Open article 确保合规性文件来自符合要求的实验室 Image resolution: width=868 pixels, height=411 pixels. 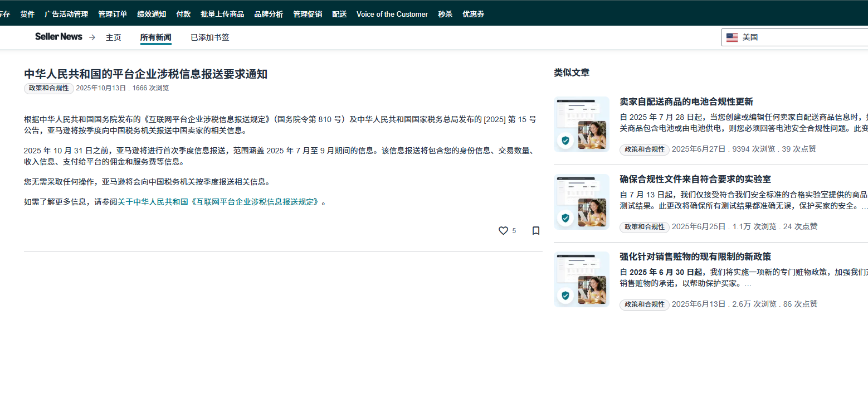coord(695,179)
